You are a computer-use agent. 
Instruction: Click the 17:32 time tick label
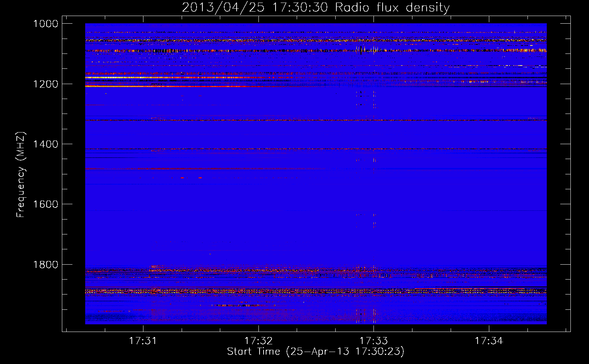pyautogui.click(x=258, y=341)
